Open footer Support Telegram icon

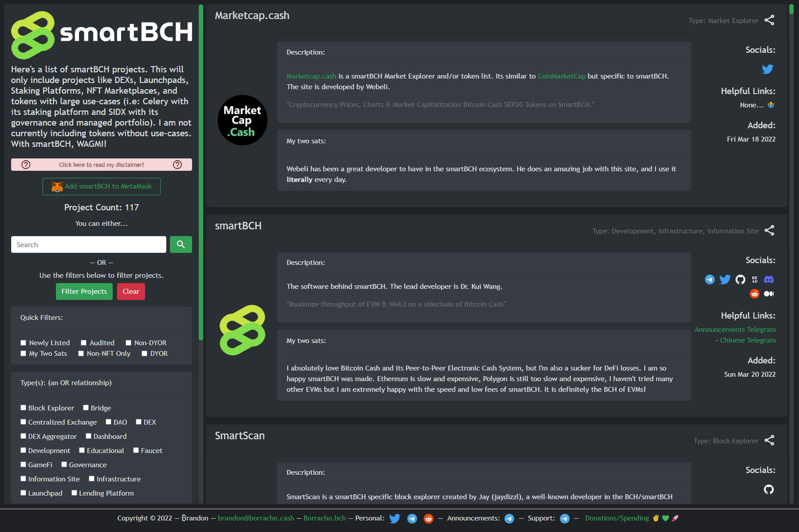(x=565, y=519)
